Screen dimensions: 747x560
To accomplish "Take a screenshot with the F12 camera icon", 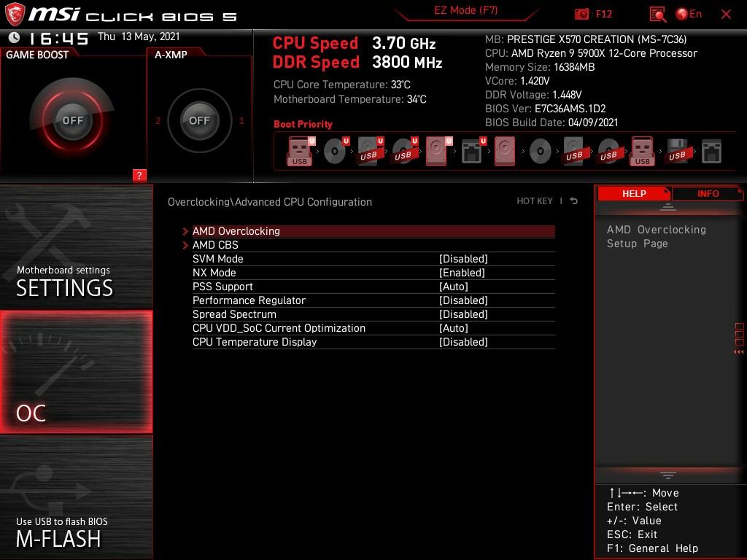I will coord(581,15).
